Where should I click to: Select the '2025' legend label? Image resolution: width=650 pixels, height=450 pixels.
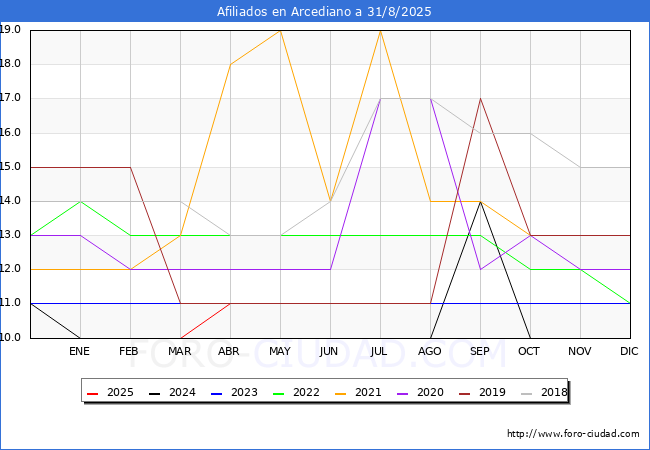(120, 392)
